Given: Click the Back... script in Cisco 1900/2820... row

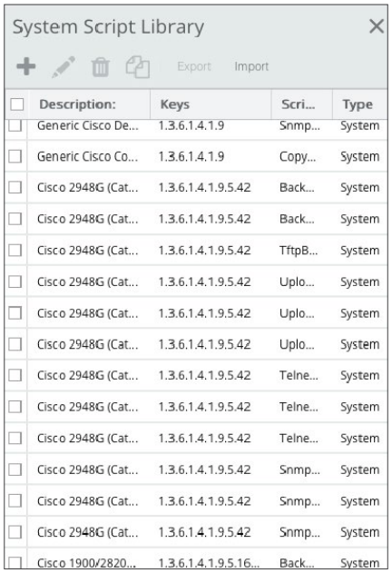Looking at the screenshot, I should [297, 563].
